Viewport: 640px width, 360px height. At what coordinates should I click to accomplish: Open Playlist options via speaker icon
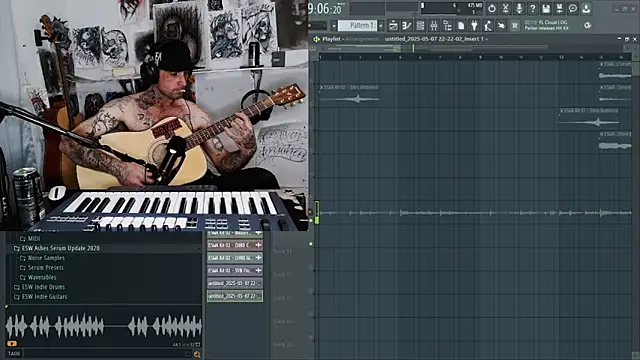(x=316, y=39)
